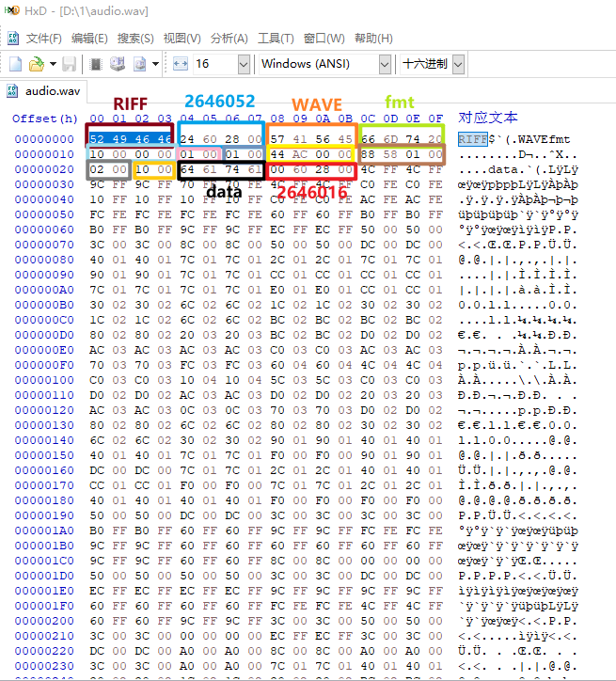Click offset 000000A0 row label
Image resolution: width=616 pixels, height=681 pixels.
pyautogui.click(x=44, y=290)
